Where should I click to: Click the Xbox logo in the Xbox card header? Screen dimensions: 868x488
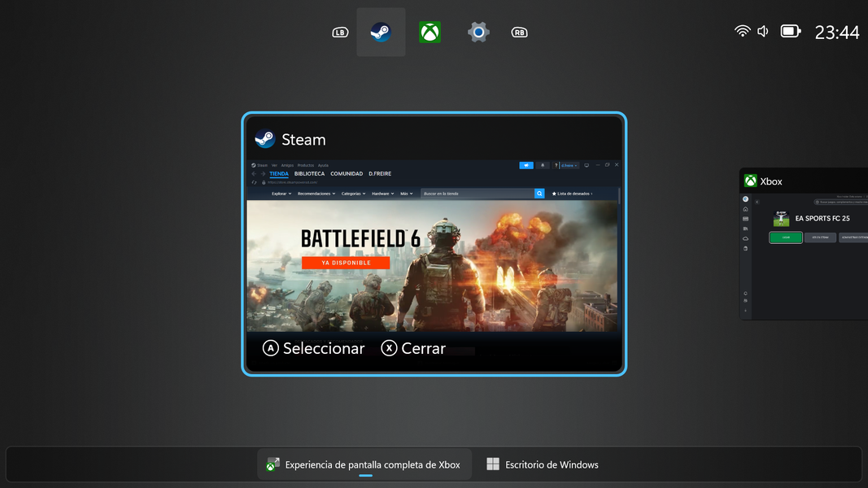[751, 181]
